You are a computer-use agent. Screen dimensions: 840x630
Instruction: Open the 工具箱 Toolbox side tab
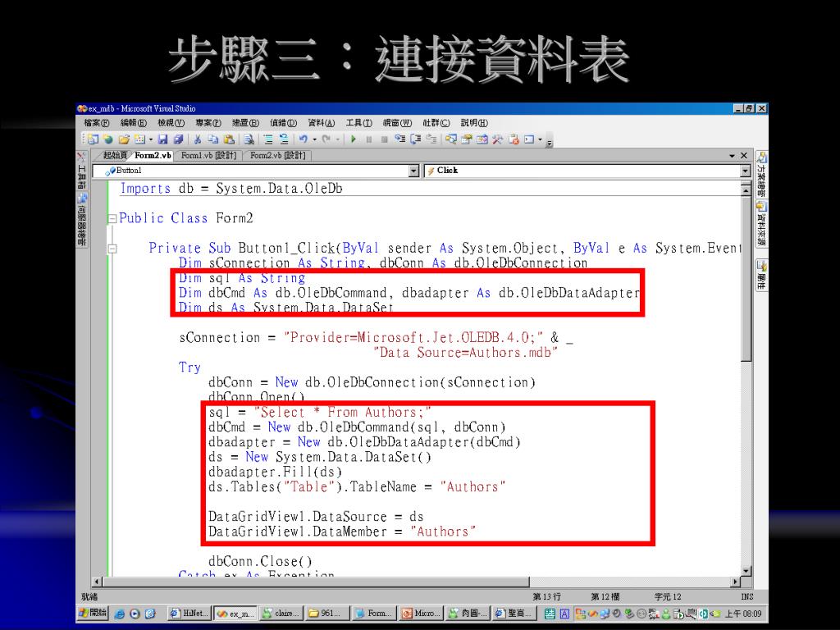81,171
